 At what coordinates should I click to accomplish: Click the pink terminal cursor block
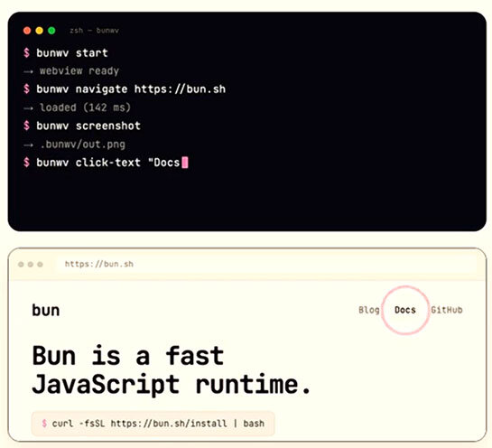(185, 163)
